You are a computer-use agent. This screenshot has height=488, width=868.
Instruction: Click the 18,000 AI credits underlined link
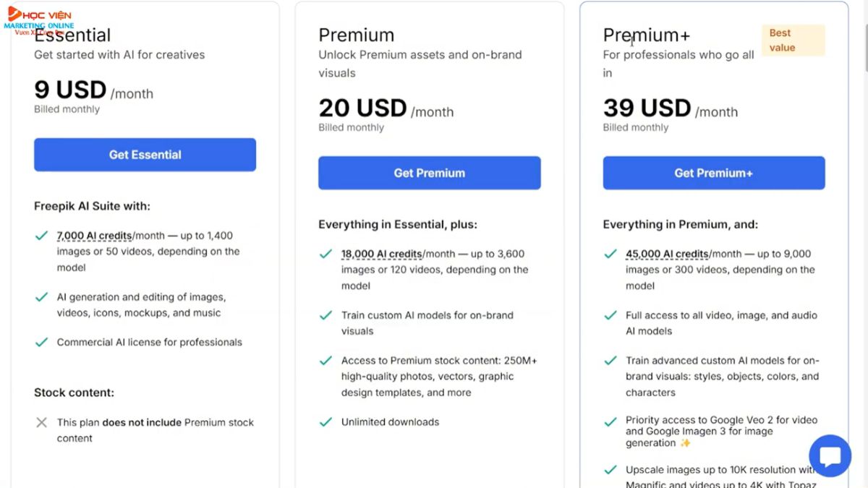point(380,254)
